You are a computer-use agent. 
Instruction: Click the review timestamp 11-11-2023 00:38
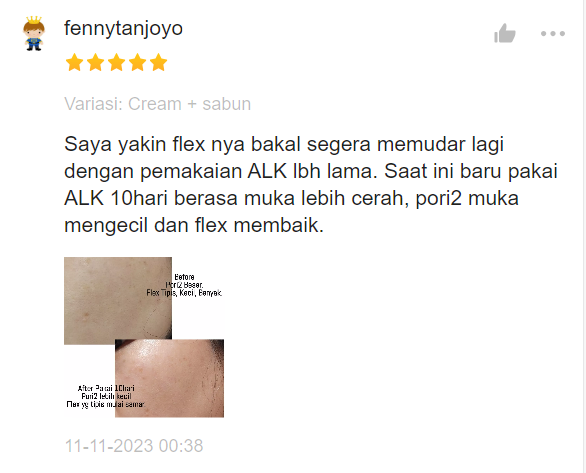point(134,446)
